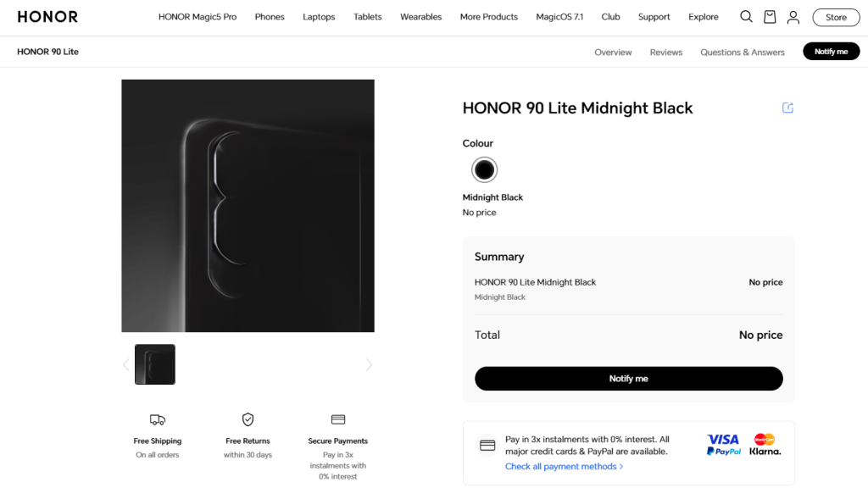Click the Free Returns shield icon
Screen dimensions: 868x499
pos(248,419)
